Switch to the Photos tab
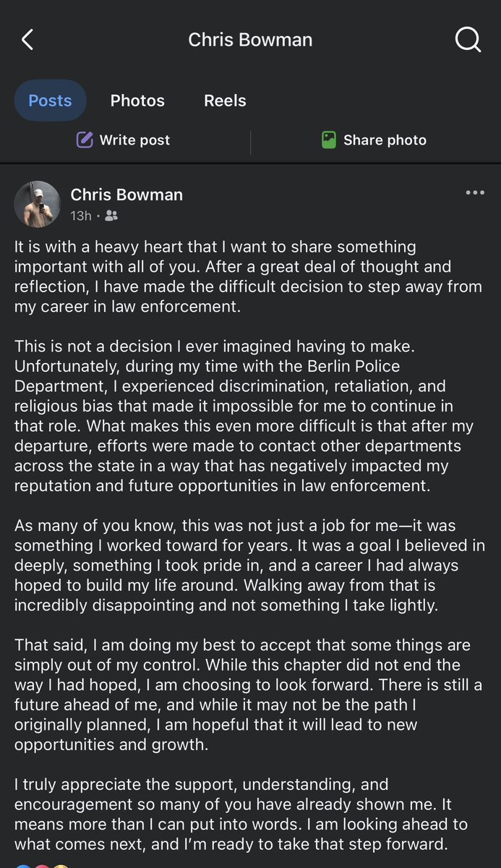 [x=137, y=101]
